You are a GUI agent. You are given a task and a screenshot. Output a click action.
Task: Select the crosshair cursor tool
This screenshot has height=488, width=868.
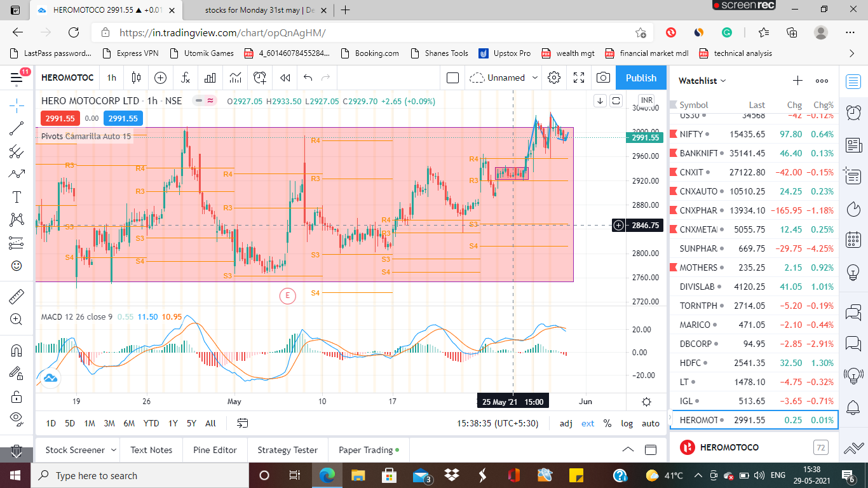point(17,105)
